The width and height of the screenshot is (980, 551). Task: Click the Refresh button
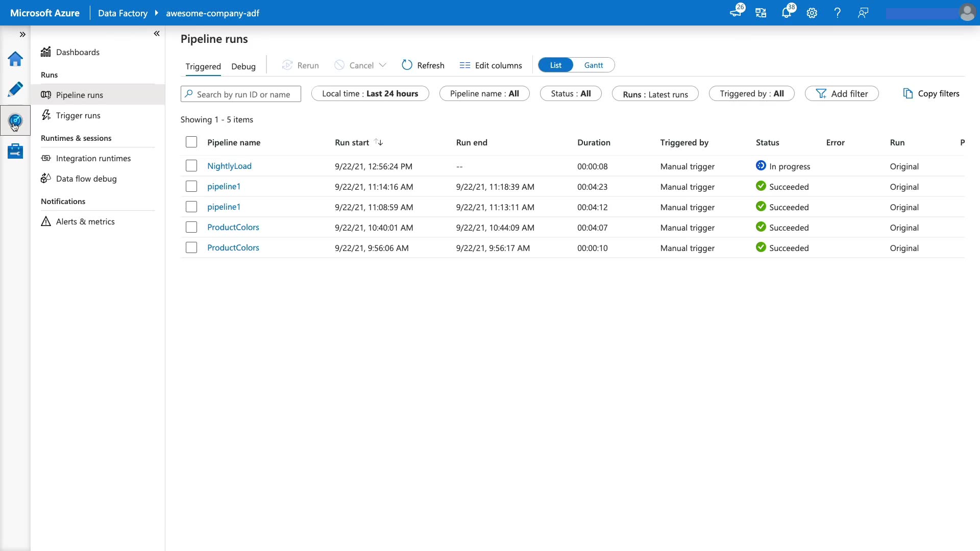(423, 65)
